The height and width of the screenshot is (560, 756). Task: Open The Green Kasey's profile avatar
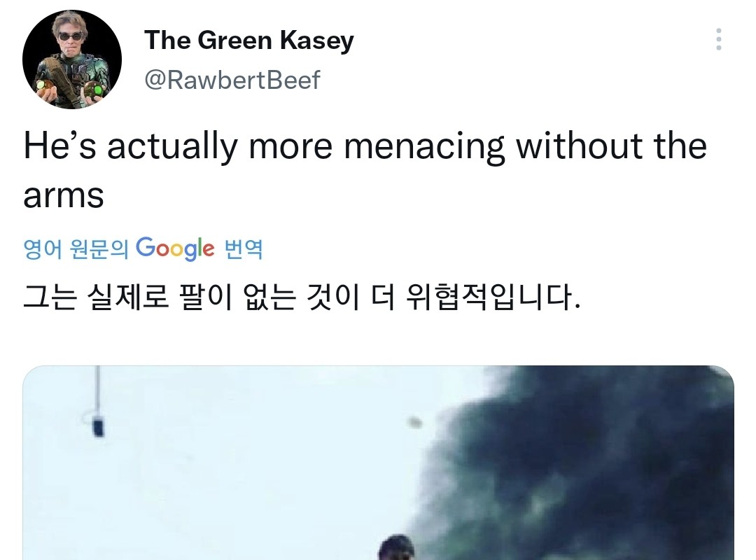click(x=72, y=59)
